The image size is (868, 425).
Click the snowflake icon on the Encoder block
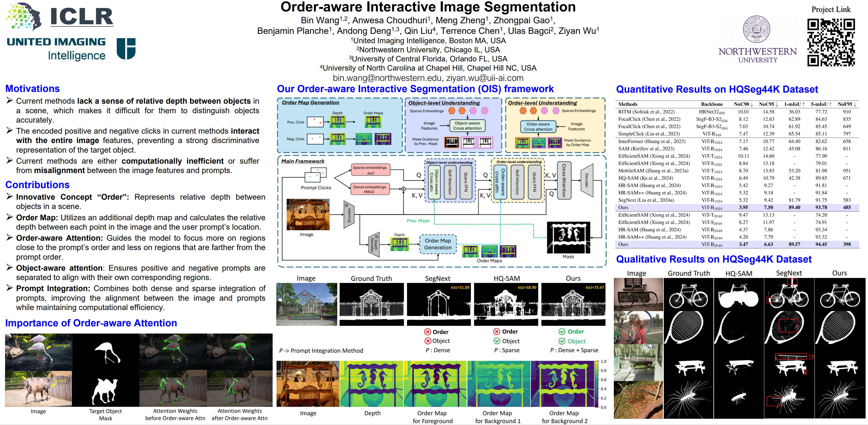coord(346,205)
